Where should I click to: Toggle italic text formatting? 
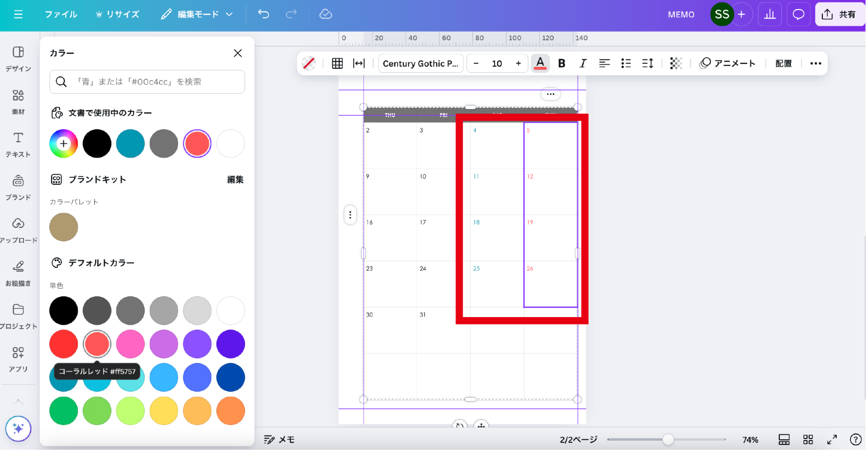(x=583, y=63)
